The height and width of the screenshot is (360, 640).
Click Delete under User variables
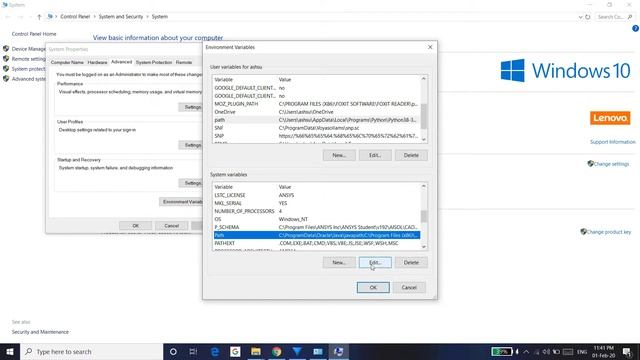click(x=411, y=155)
